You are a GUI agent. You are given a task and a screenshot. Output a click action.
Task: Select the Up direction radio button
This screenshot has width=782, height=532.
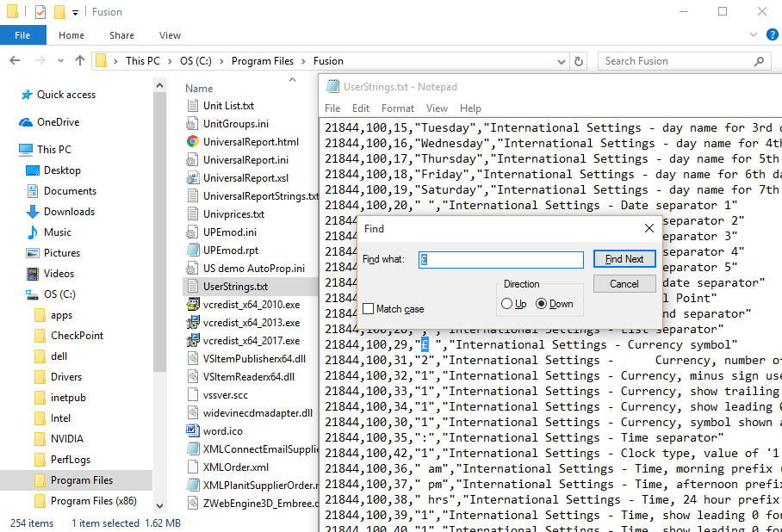click(506, 304)
